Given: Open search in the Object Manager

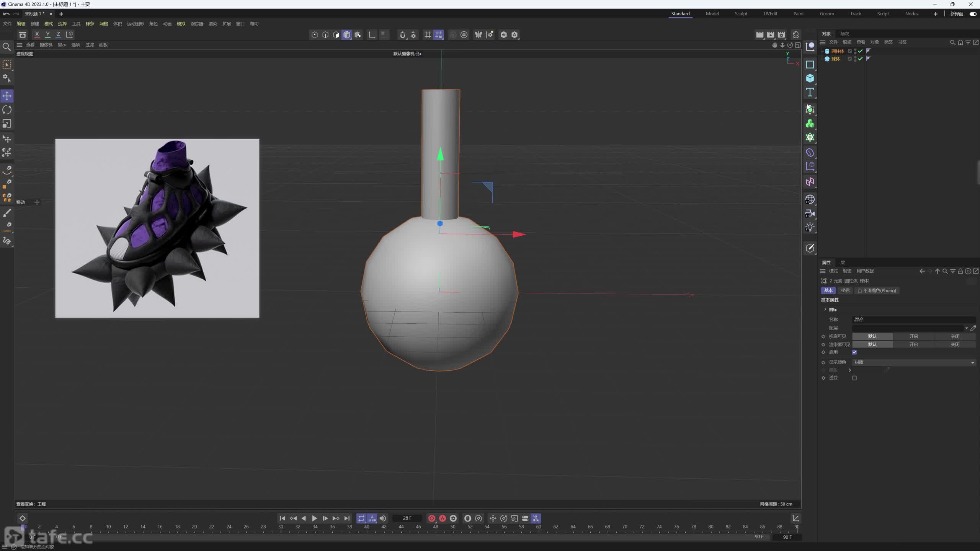Looking at the screenshot, I should click(952, 42).
